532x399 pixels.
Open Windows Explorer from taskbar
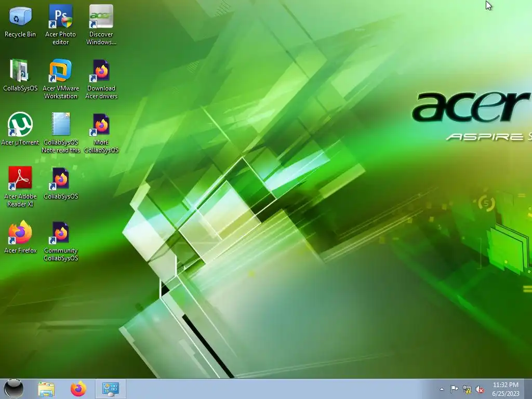tap(46, 389)
